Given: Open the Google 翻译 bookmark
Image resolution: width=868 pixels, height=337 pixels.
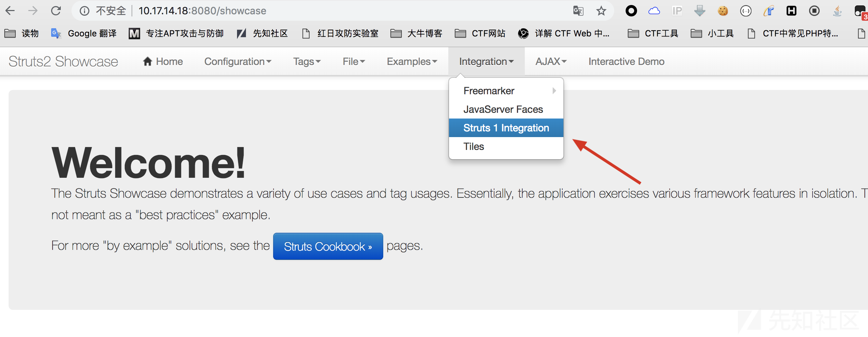Looking at the screenshot, I should (x=84, y=34).
